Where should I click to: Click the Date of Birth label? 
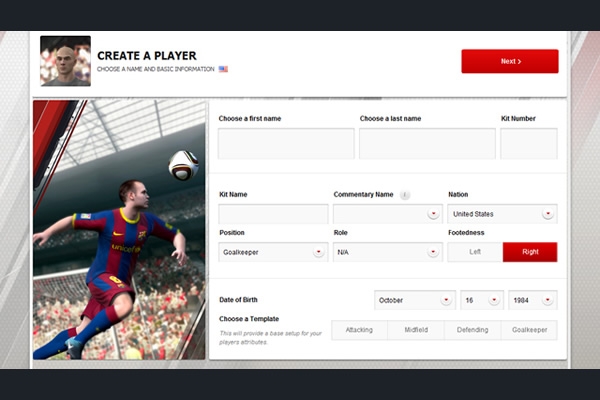pos(238,300)
